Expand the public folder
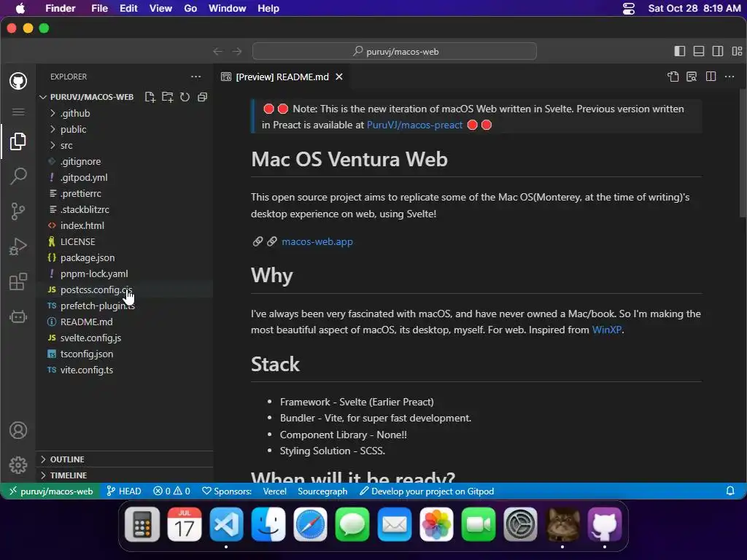This screenshot has width=747, height=560. (x=124, y=130)
